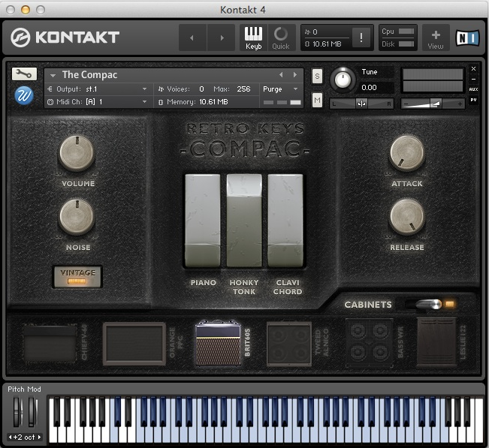The image size is (489, 448).
Task: Click the Mod wheel
Action: pyautogui.click(x=32, y=411)
